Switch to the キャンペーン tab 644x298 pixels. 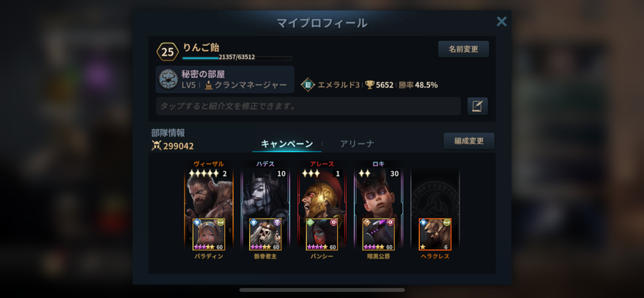[x=287, y=144]
